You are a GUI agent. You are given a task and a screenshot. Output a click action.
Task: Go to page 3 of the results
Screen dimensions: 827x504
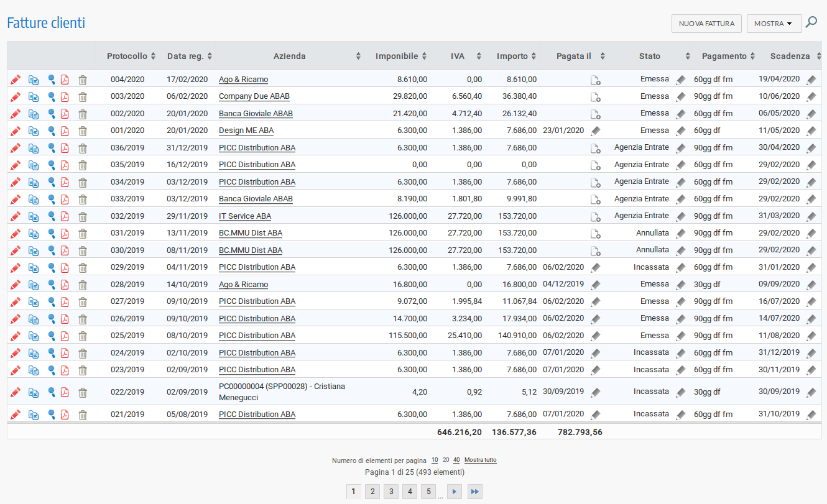tap(390, 492)
